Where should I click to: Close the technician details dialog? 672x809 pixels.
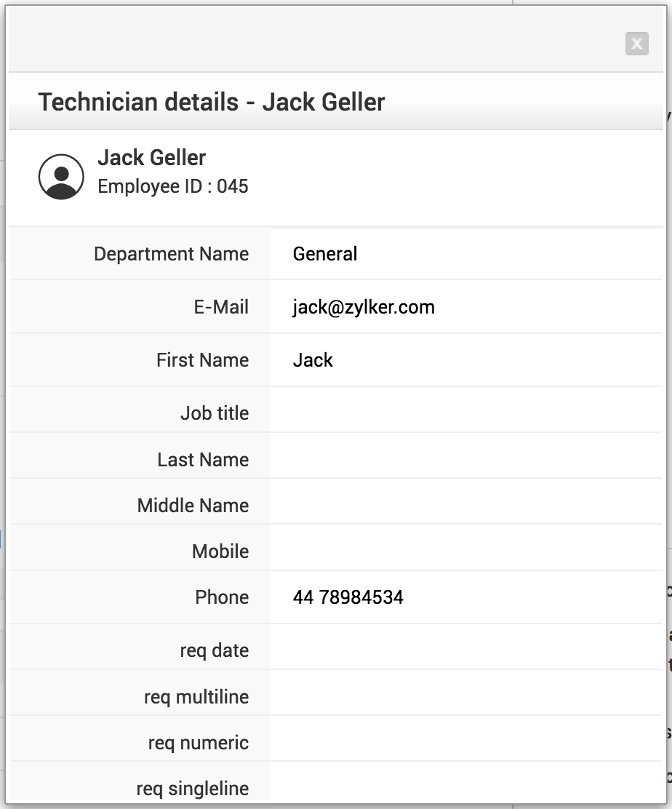click(636, 44)
